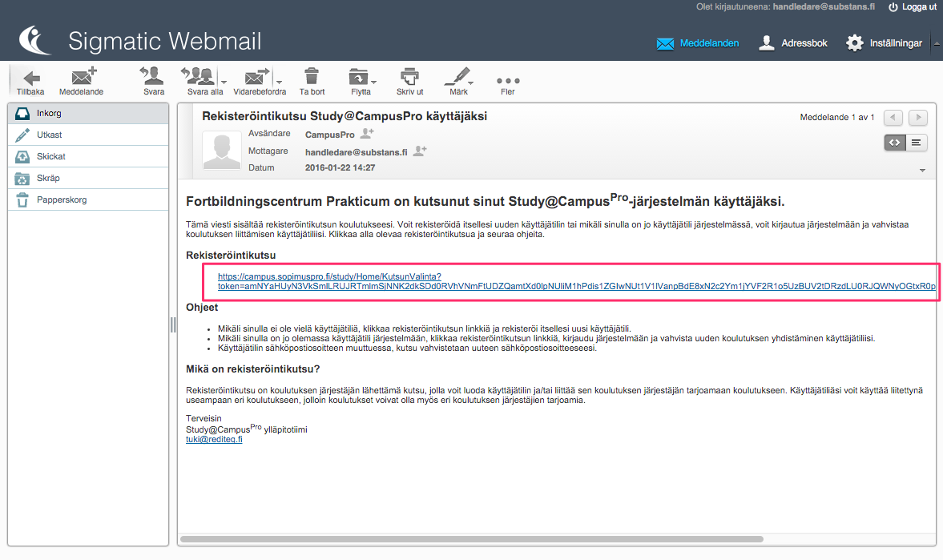Image resolution: width=943 pixels, height=560 pixels.
Task: Open the Svara alla dropdown arrow
Action: (224, 82)
